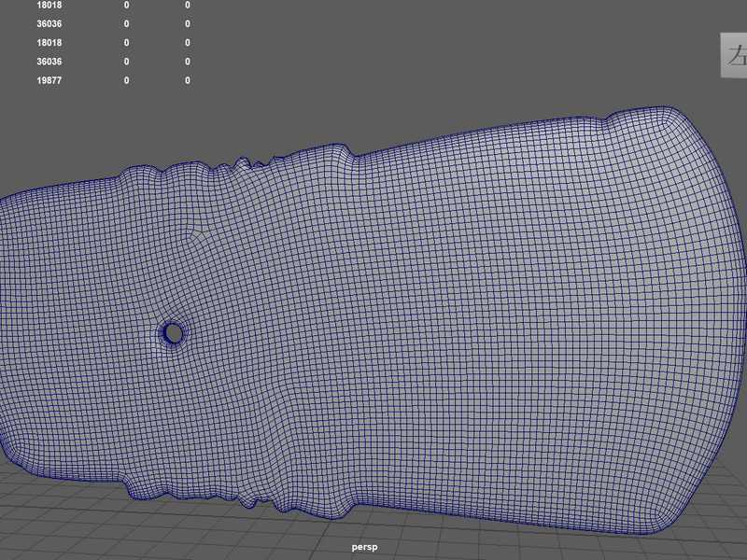Click the persp camera label
Image resolution: width=747 pixels, height=560 pixels.
[364, 547]
